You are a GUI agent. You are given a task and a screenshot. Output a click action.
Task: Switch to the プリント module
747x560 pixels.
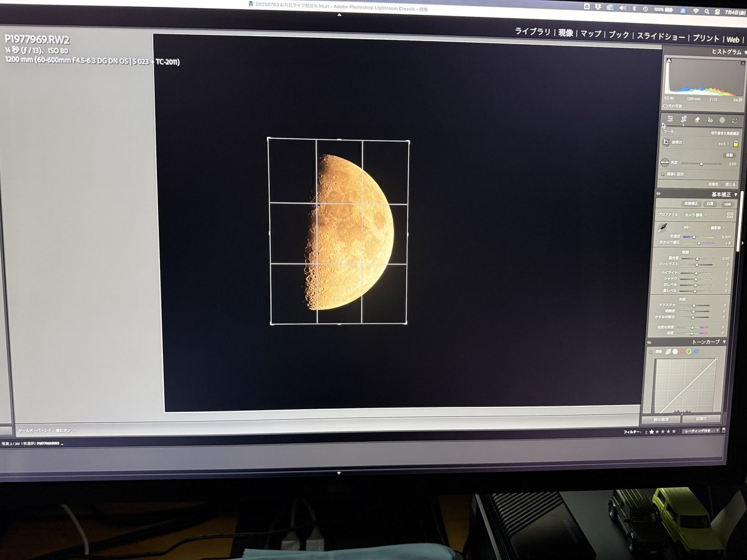click(x=707, y=38)
